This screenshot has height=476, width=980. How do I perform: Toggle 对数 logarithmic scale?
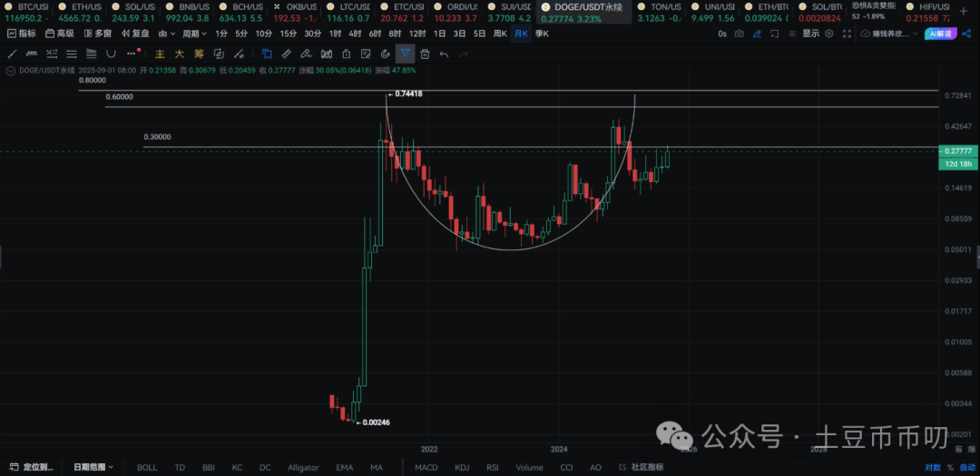tap(933, 468)
